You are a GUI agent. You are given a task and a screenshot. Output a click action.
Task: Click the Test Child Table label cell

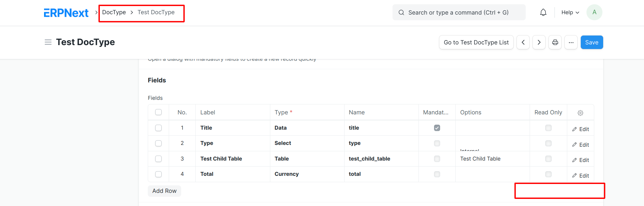click(233, 159)
